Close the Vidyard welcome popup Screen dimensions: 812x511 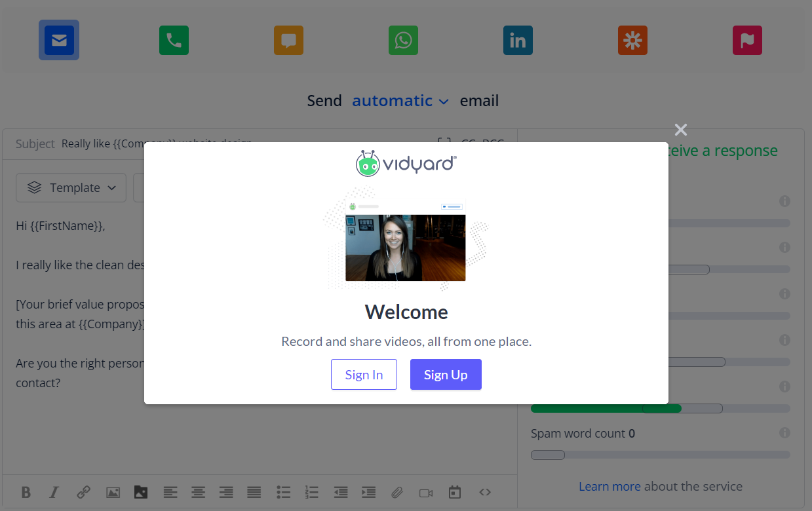681,130
